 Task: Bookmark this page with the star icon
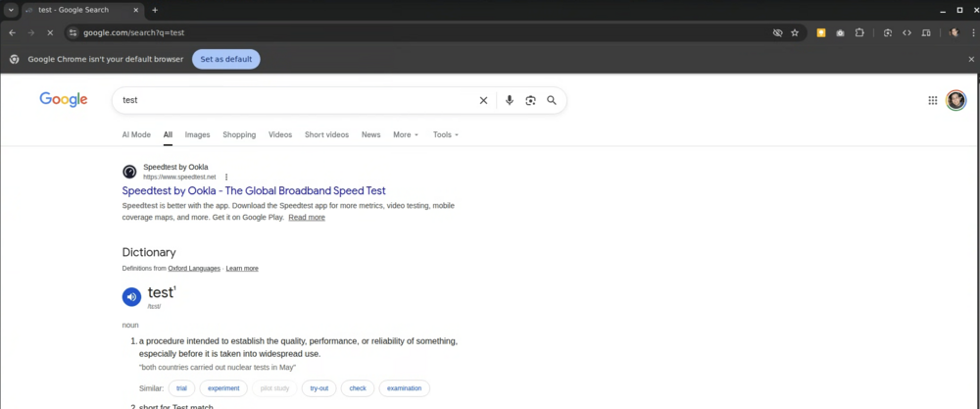pos(795,32)
